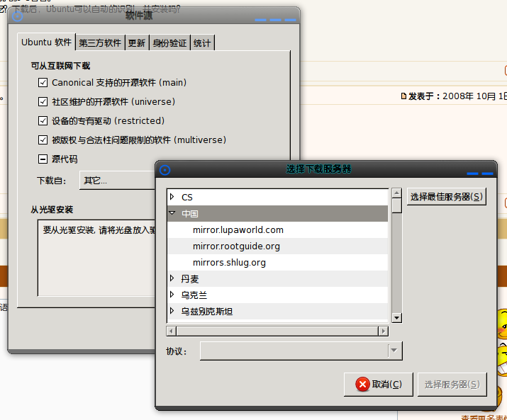Click the 选择服务器(S) button
This screenshot has height=420, width=507.
452,385
